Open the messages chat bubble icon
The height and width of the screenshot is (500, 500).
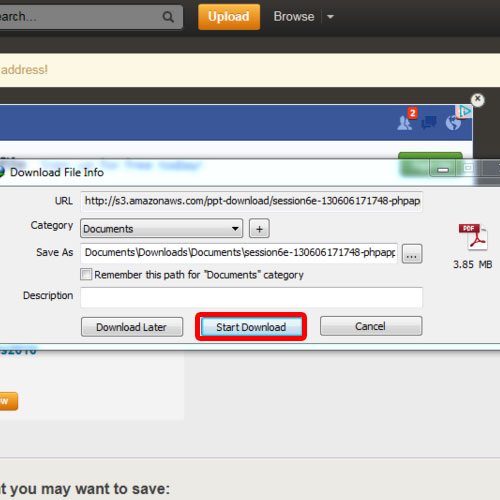point(429,122)
